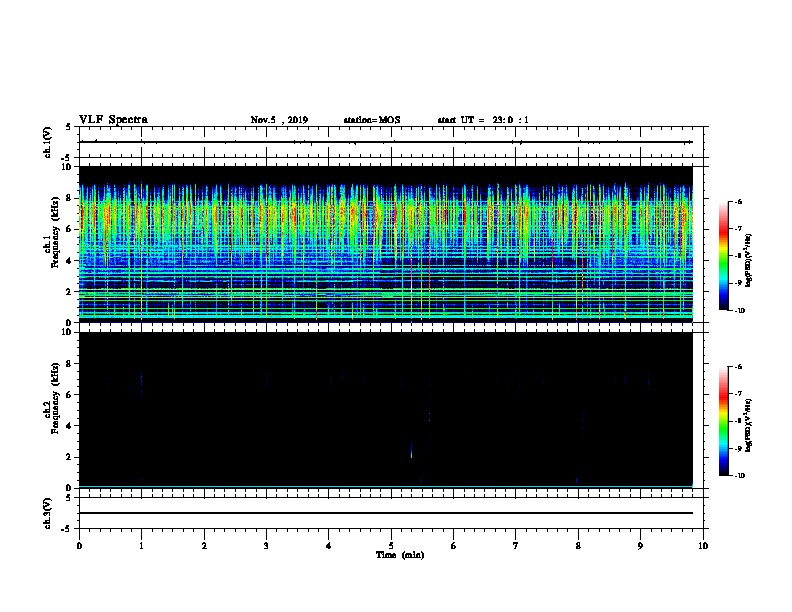Click the "station=MOS" header label
The image size is (792, 612).
point(372,120)
